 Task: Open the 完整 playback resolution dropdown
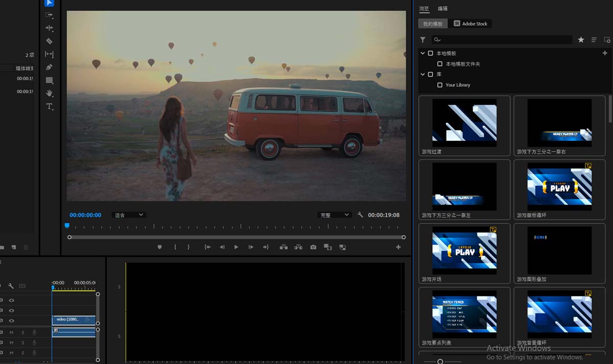(334, 215)
